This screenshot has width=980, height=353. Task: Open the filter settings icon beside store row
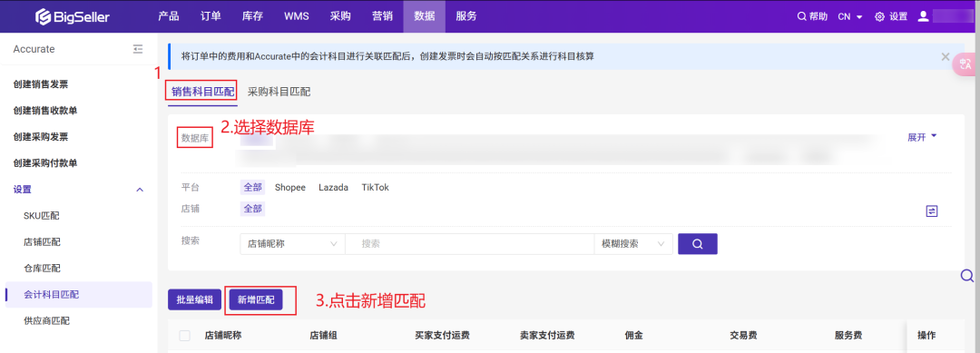tap(932, 211)
